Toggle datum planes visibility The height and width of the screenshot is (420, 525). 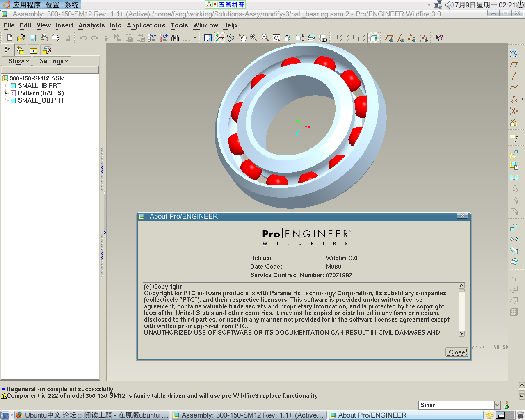(x=389, y=38)
